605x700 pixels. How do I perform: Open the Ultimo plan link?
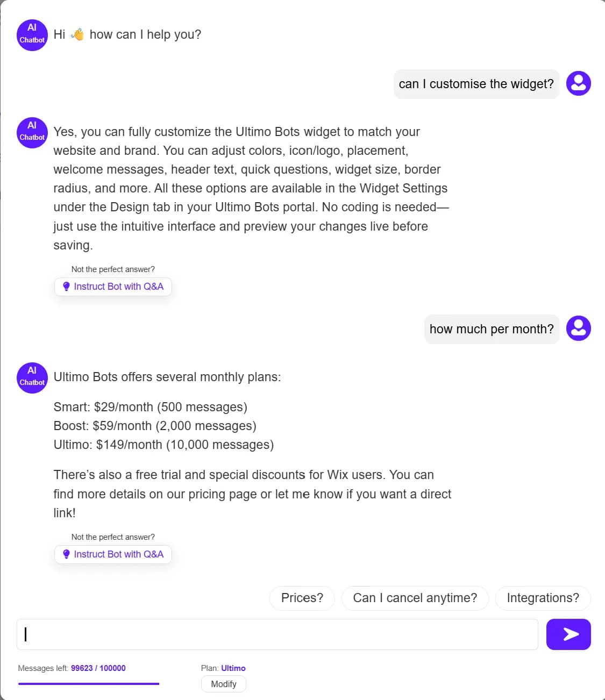coord(233,668)
